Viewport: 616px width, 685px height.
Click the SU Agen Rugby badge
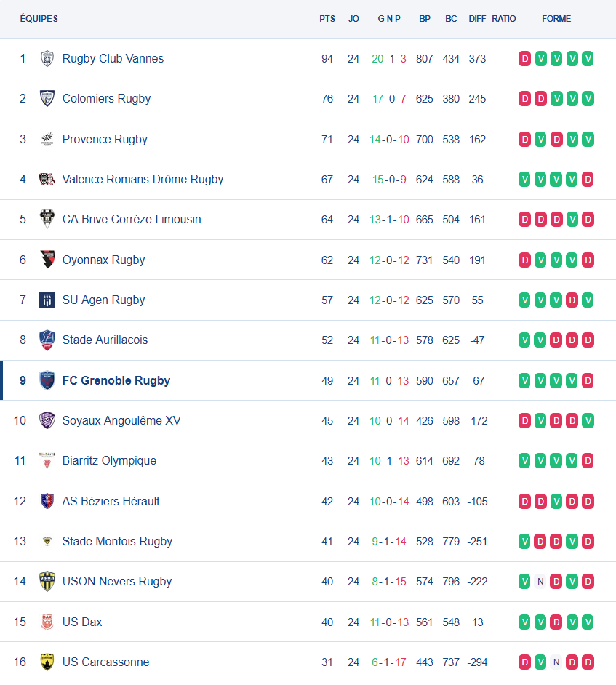coord(47,300)
